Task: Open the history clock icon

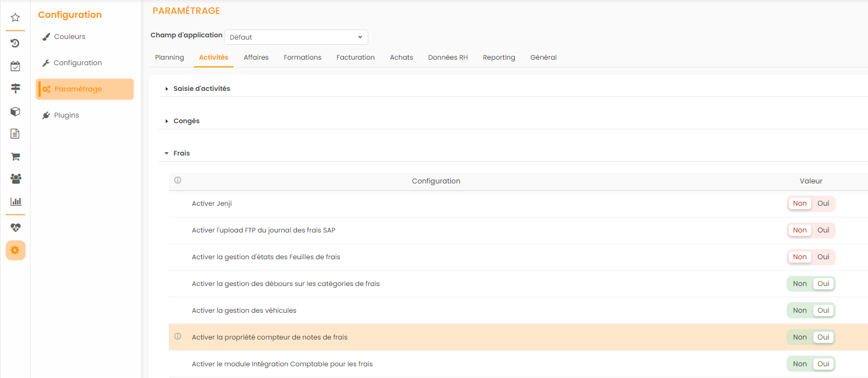Action: tap(16, 43)
